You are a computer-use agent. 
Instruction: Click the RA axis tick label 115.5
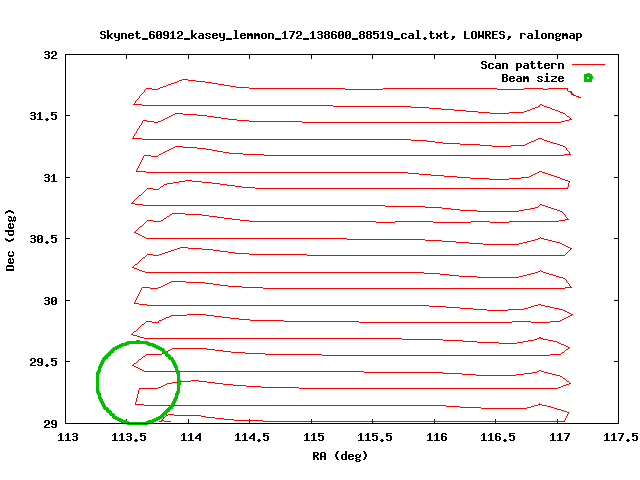[x=375, y=437]
